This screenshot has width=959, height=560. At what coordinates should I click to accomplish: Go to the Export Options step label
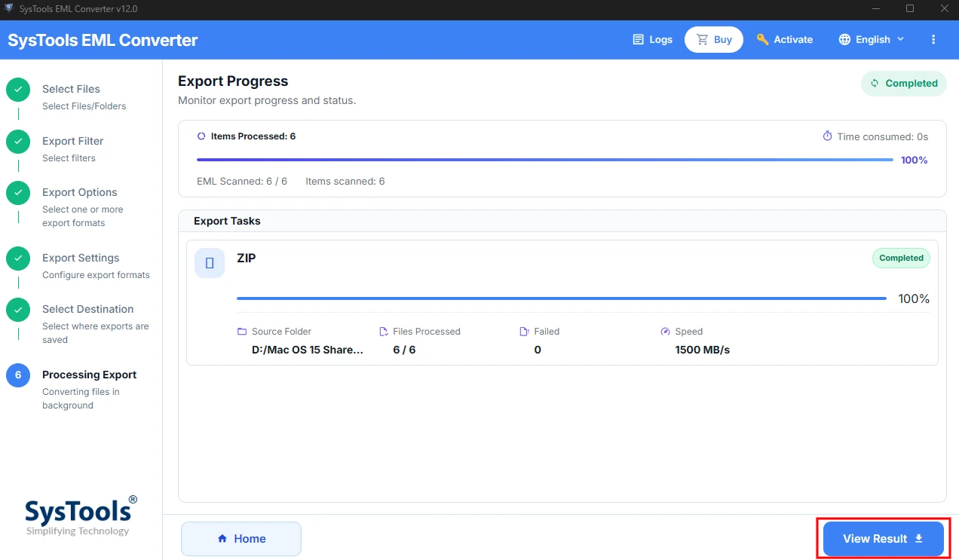80,192
